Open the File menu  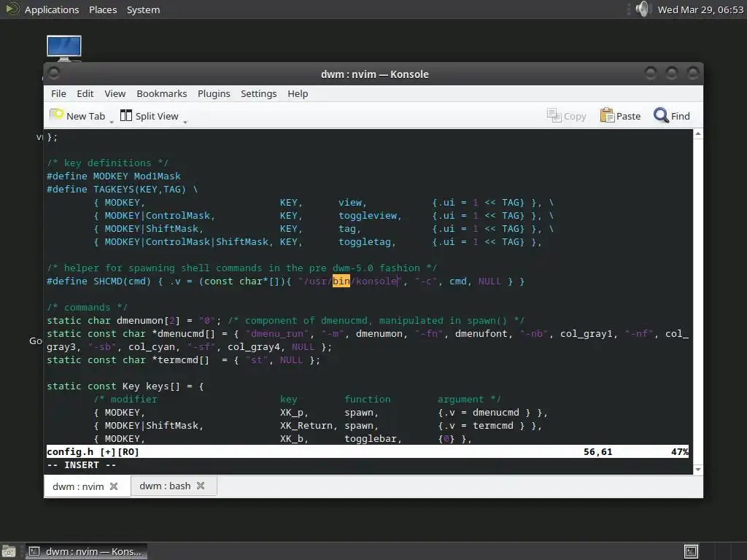pyautogui.click(x=58, y=94)
